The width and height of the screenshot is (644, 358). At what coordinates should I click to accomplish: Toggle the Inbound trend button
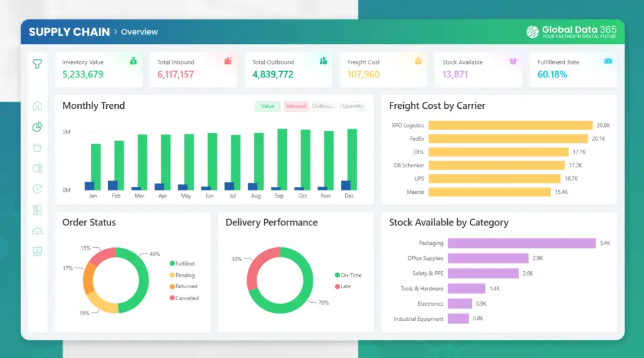(x=296, y=106)
